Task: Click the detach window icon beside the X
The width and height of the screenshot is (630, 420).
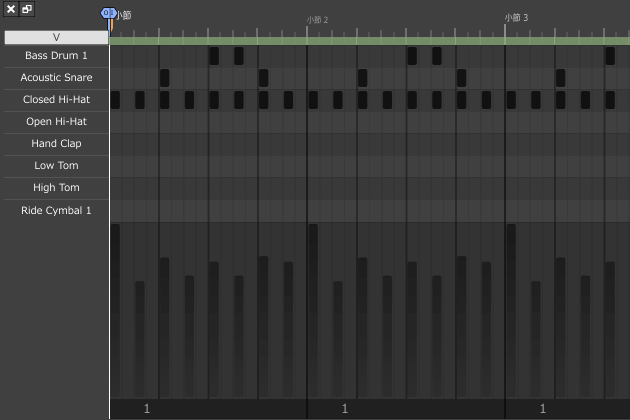Action: [x=27, y=9]
